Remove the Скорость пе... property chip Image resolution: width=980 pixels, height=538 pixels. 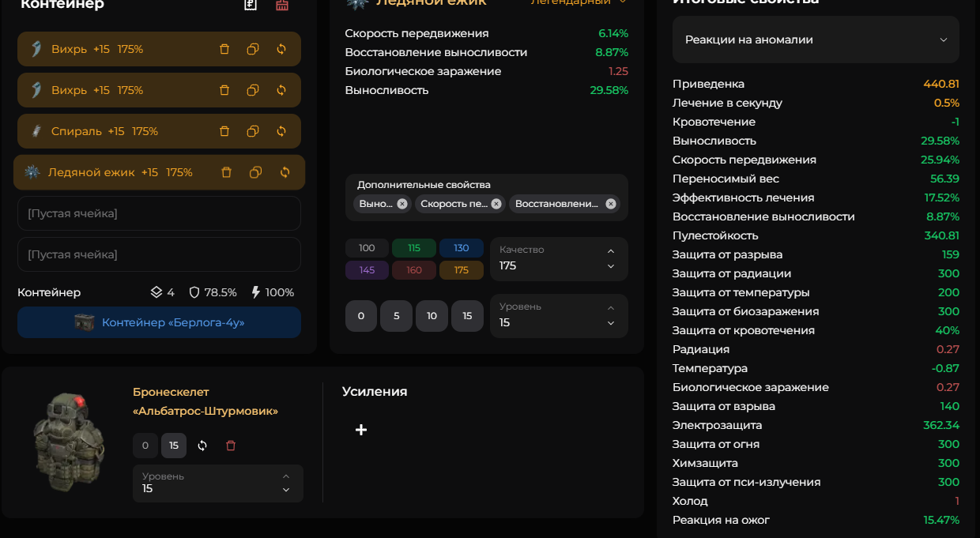click(496, 204)
